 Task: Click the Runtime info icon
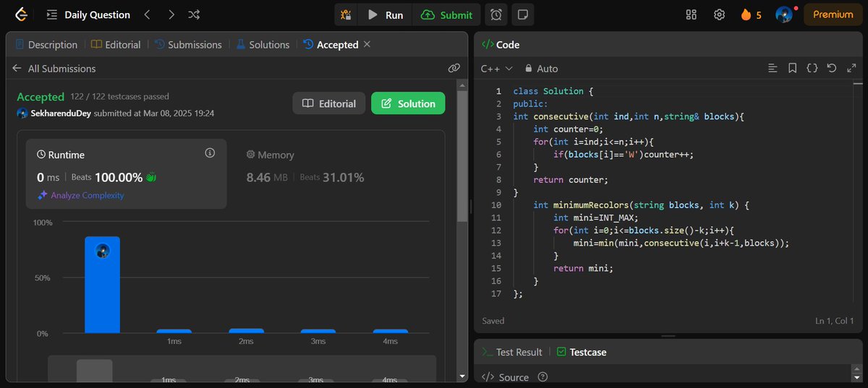(210, 153)
